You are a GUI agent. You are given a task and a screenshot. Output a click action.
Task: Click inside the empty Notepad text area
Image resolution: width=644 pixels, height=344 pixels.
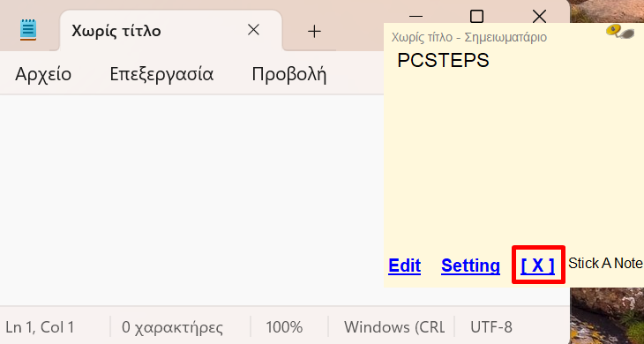point(191,200)
